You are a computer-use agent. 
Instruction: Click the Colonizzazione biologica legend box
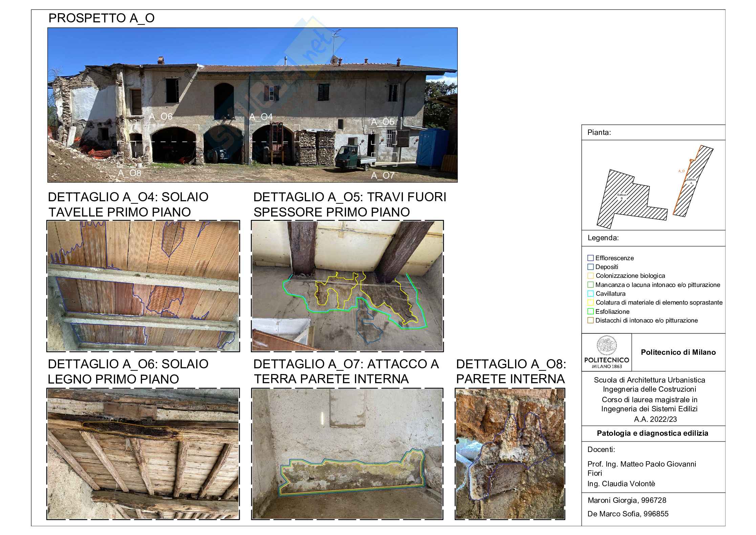[590, 276]
